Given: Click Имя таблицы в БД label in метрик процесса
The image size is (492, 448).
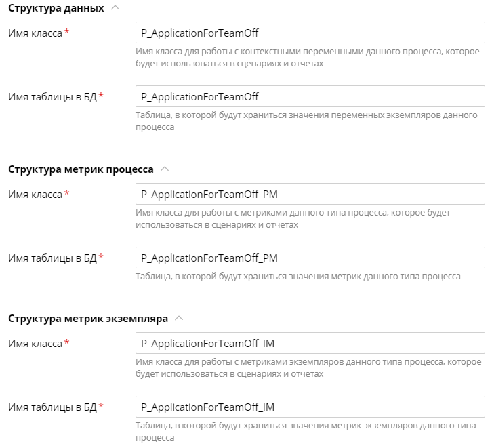Looking at the screenshot, I should pos(52,258).
